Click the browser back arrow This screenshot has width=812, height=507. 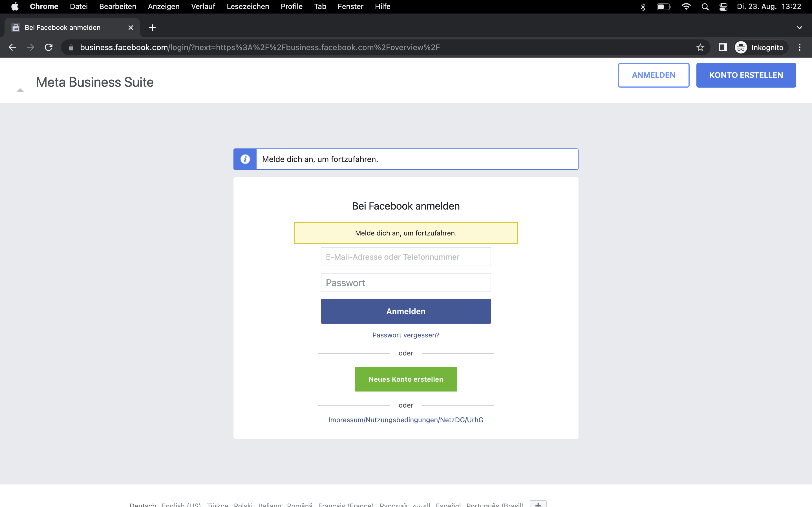click(x=12, y=47)
